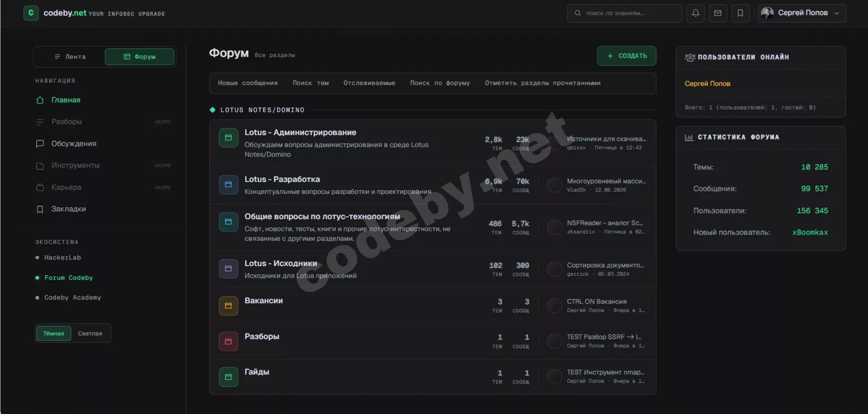Click the Главная home icon
Image resolution: width=868 pixels, height=414 pixels.
40,100
